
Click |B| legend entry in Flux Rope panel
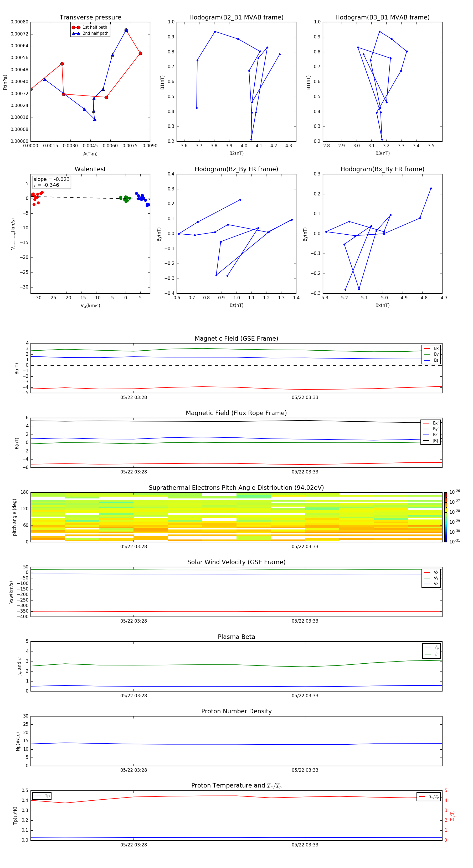(431, 441)
